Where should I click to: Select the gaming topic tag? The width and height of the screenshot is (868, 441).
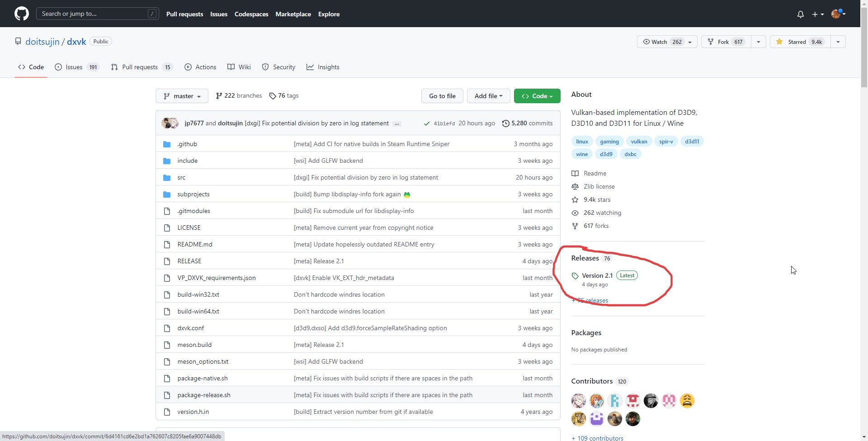coord(609,142)
